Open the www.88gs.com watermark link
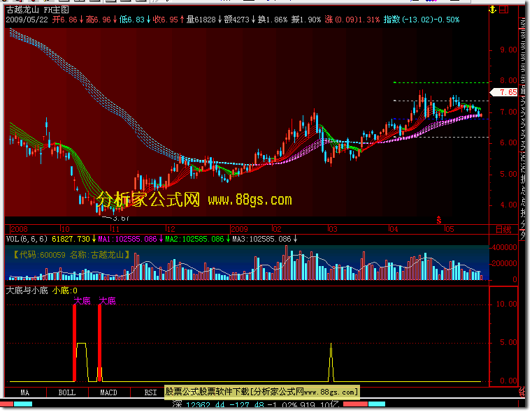 pyautogui.click(x=249, y=200)
